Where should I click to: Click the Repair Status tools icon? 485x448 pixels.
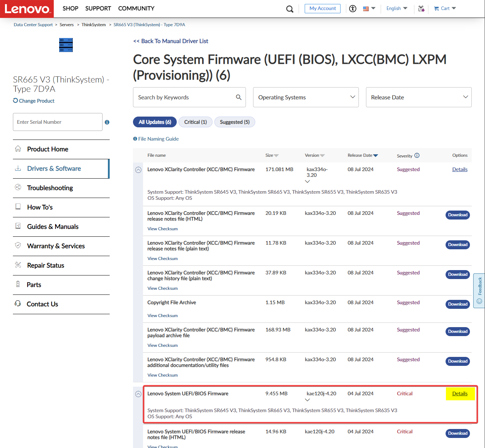coord(18,265)
